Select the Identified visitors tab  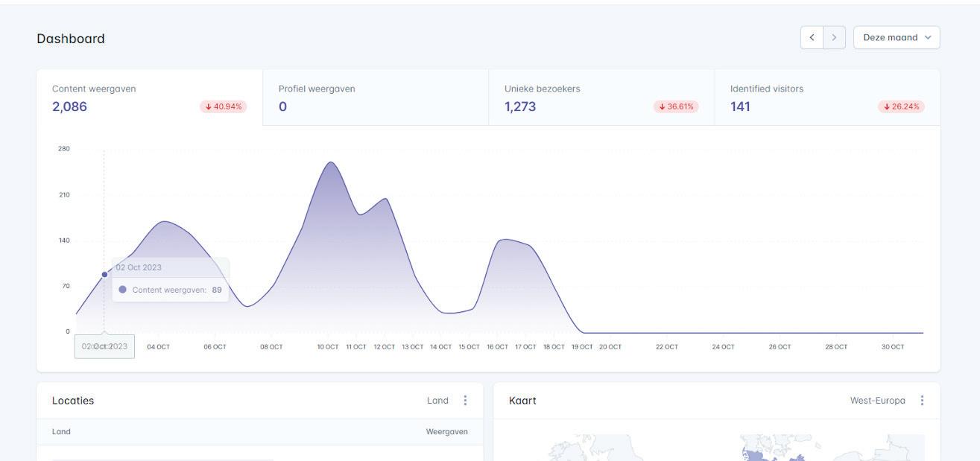[x=827, y=98]
